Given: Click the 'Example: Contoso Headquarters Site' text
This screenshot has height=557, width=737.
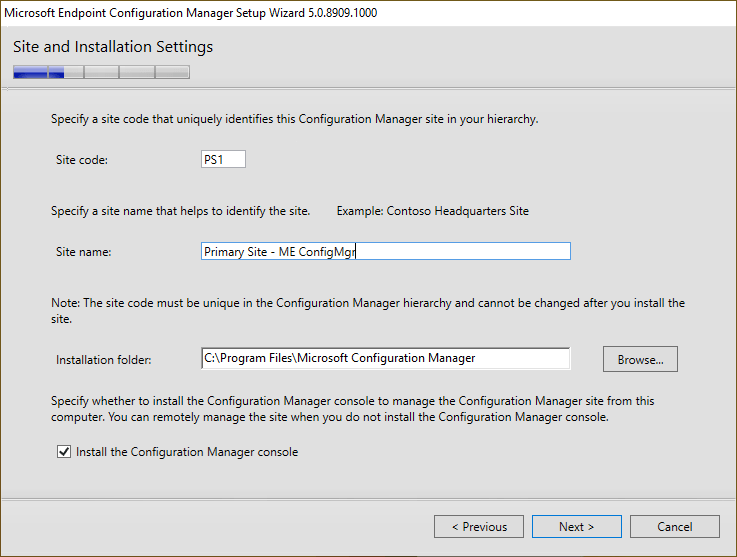Looking at the screenshot, I should [x=432, y=211].
